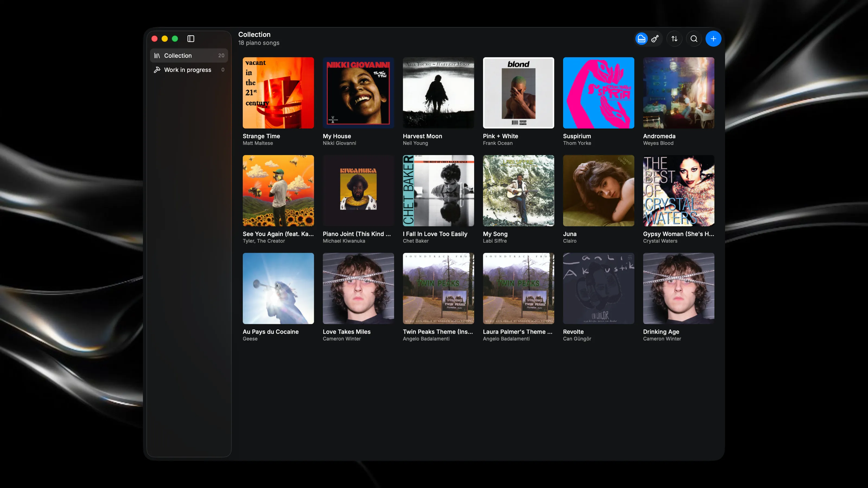Click the song title "My House"
The image size is (868, 488).
click(x=337, y=136)
